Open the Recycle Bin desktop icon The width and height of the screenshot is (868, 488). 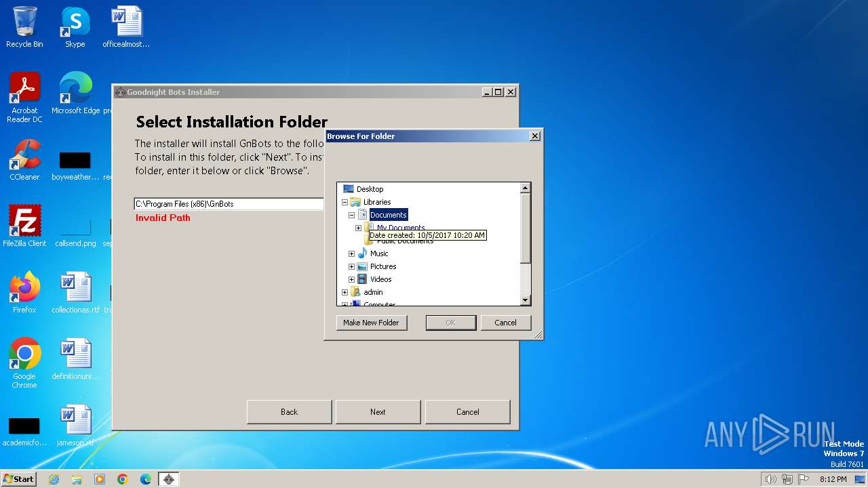pyautogui.click(x=24, y=27)
